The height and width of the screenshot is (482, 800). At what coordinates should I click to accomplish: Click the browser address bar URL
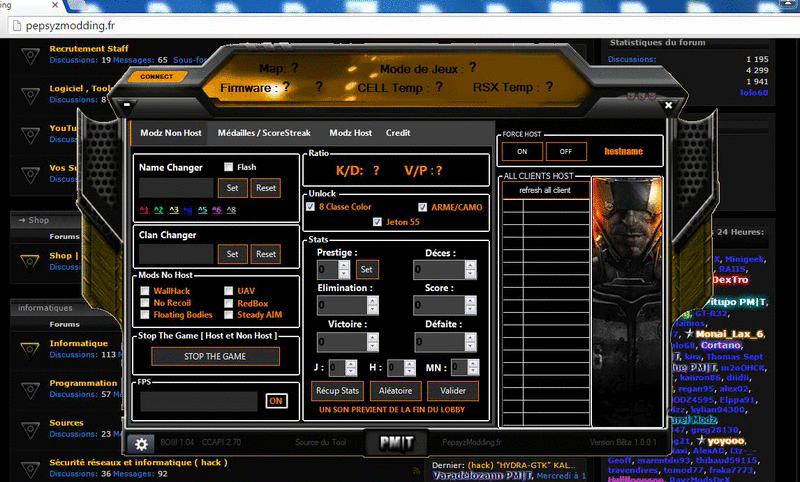click(70, 26)
